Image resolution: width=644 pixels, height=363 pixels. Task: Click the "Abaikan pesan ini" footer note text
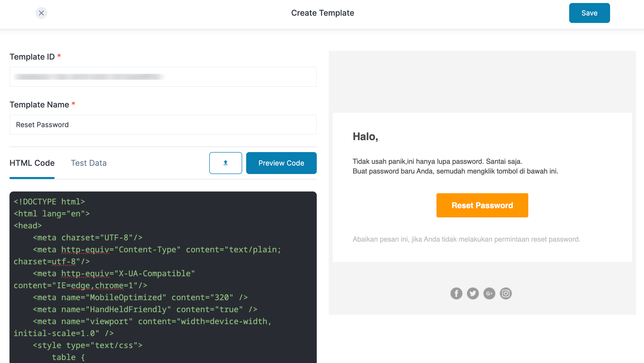point(466,239)
